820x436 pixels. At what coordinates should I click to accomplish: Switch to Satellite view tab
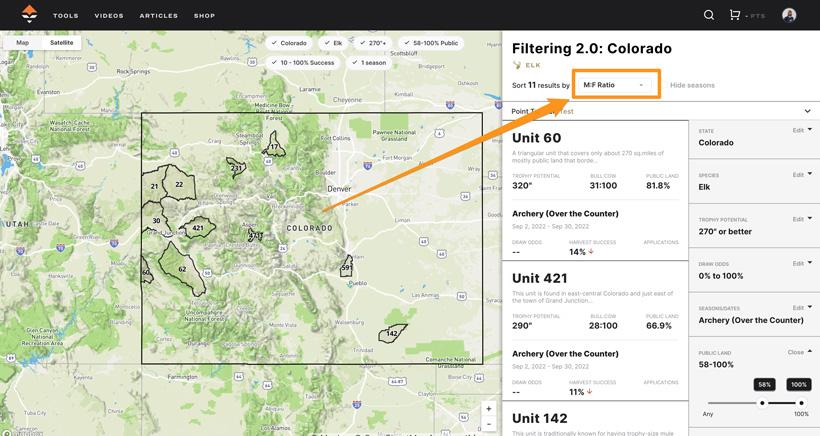point(62,43)
